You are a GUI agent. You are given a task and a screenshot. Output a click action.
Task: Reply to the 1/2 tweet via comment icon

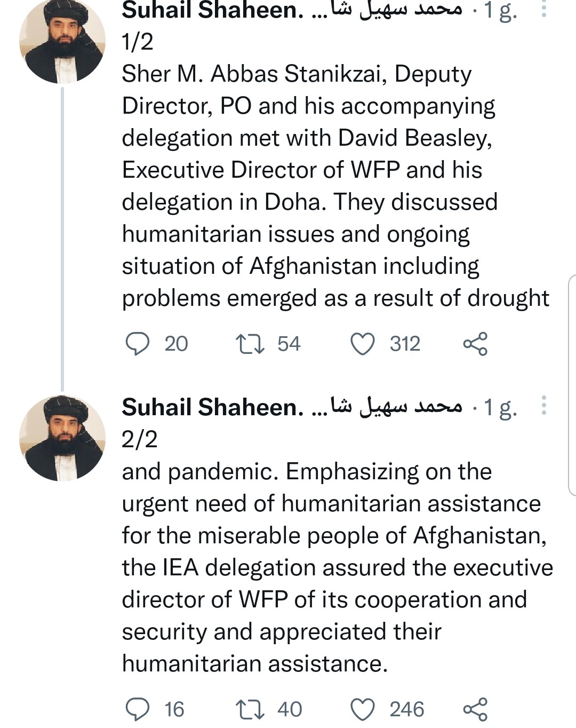coord(137,344)
